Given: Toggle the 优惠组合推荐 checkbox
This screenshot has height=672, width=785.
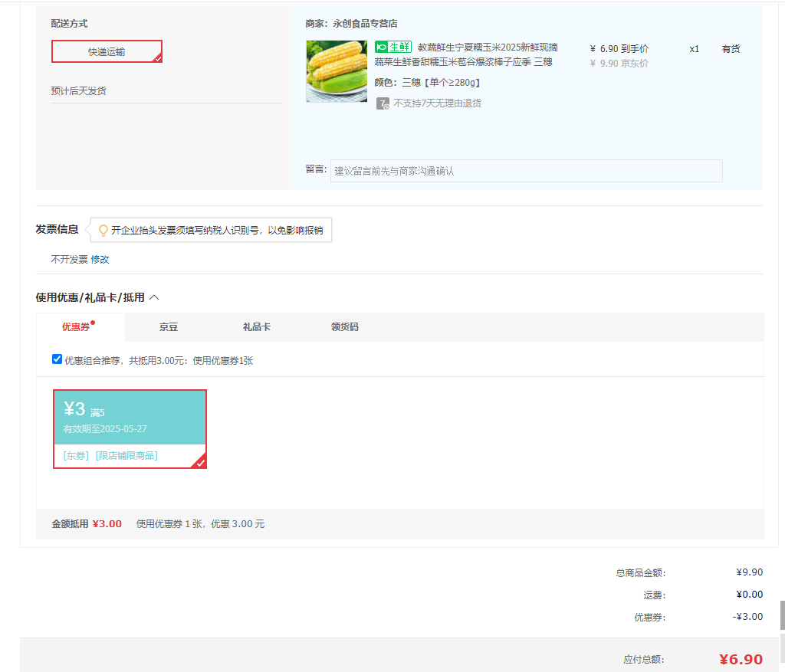Looking at the screenshot, I should point(57,359).
